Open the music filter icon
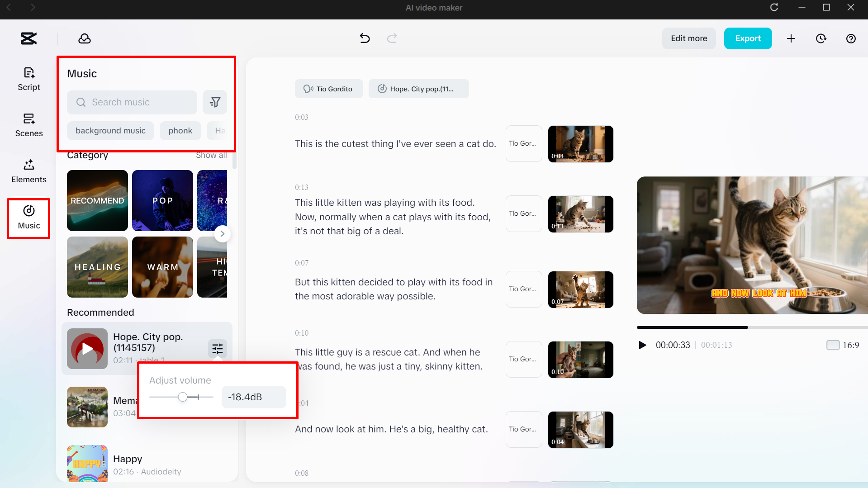Viewport: 868px width, 488px height. (215, 102)
